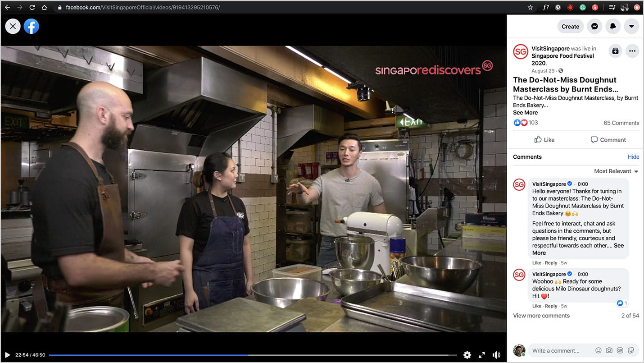This screenshot has height=363, width=644.
Task: Bookmark this page with the star icon
Action: pos(531,7)
